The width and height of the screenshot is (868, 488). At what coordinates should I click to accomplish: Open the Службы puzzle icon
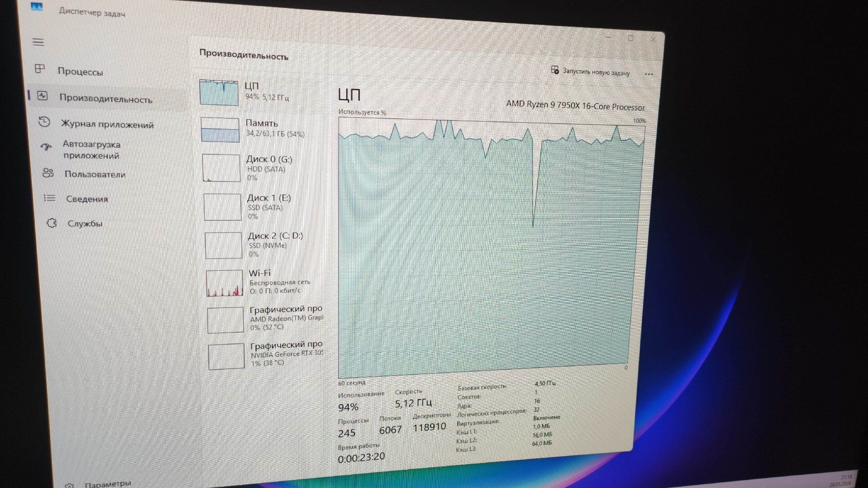pos(52,223)
